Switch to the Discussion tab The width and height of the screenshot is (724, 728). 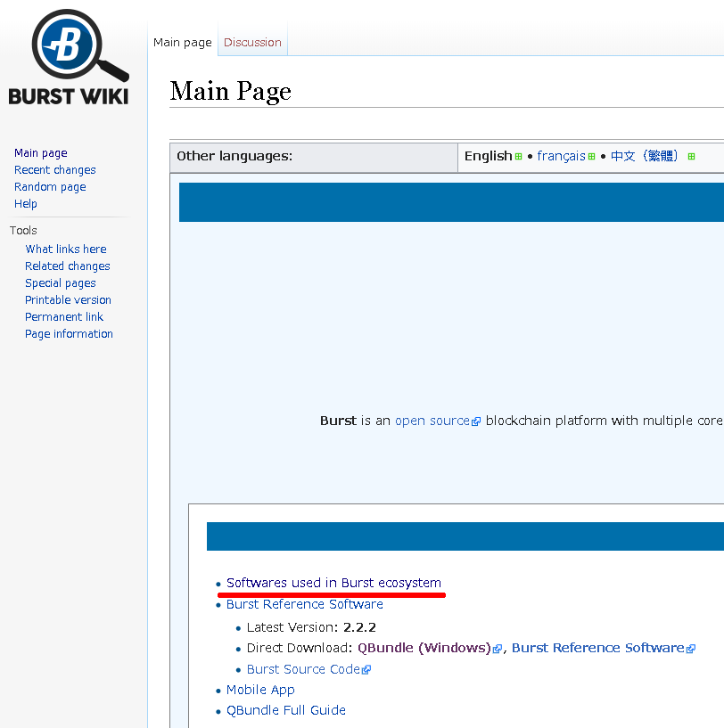tap(252, 42)
